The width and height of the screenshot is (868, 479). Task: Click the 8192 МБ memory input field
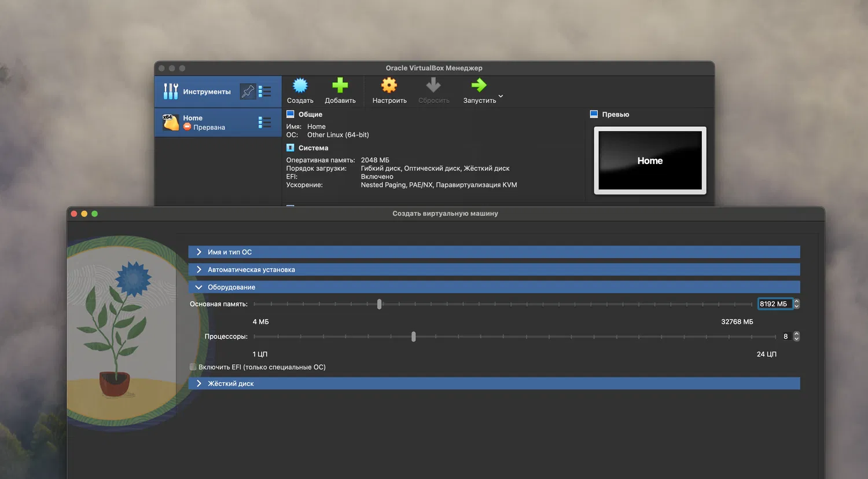[x=775, y=304]
